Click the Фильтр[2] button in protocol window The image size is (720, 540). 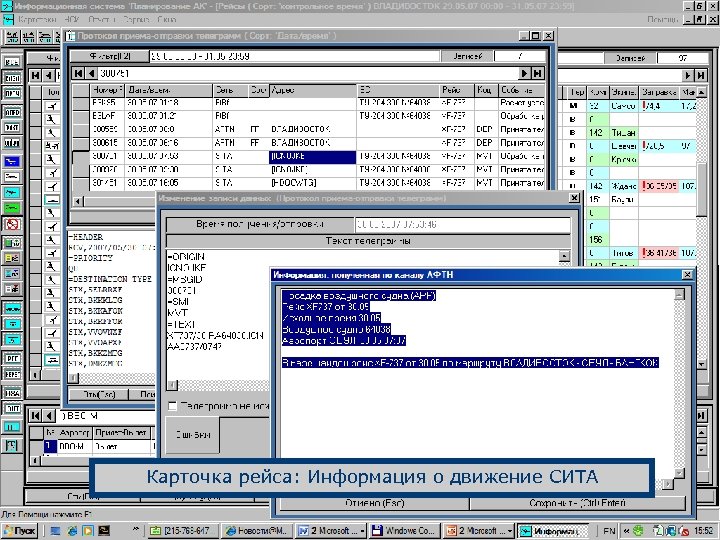tap(110, 56)
